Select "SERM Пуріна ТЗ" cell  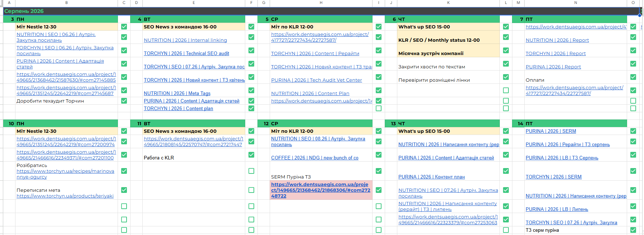pos(321,171)
